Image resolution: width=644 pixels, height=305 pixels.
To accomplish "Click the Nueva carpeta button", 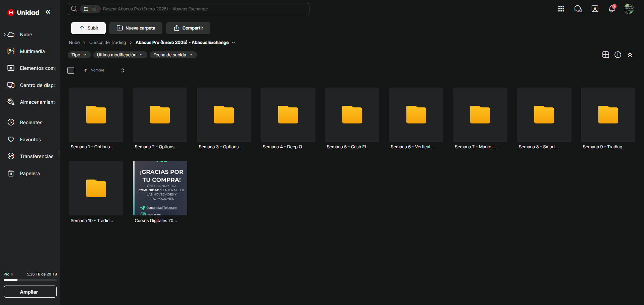I will pyautogui.click(x=136, y=28).
